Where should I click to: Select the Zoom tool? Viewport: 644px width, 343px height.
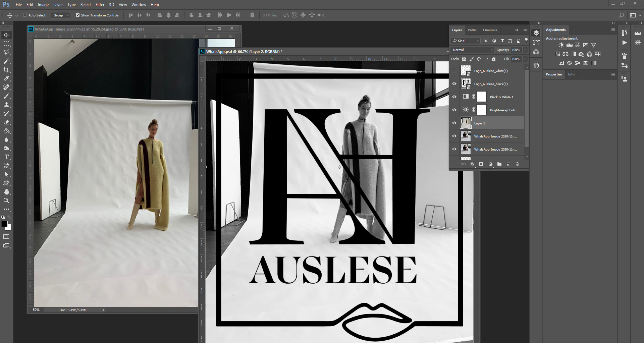click(x=6, y=201)
